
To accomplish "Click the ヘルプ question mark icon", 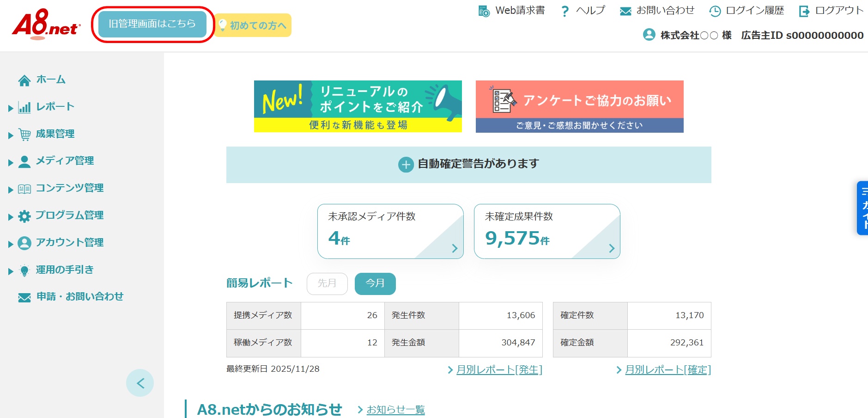I will 565,11.
